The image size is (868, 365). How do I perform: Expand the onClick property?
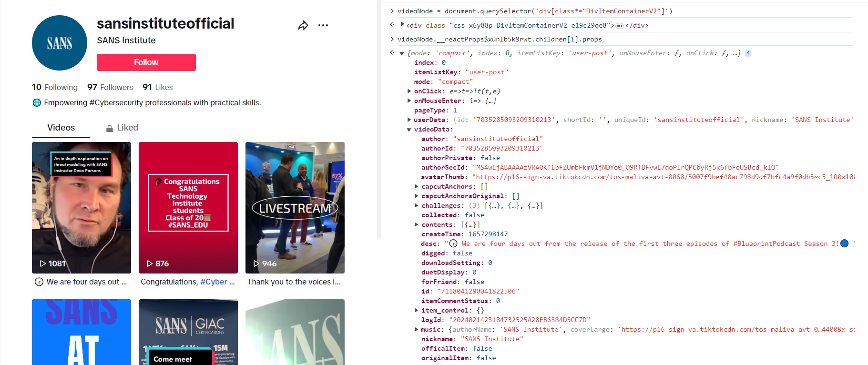point(409,91)
